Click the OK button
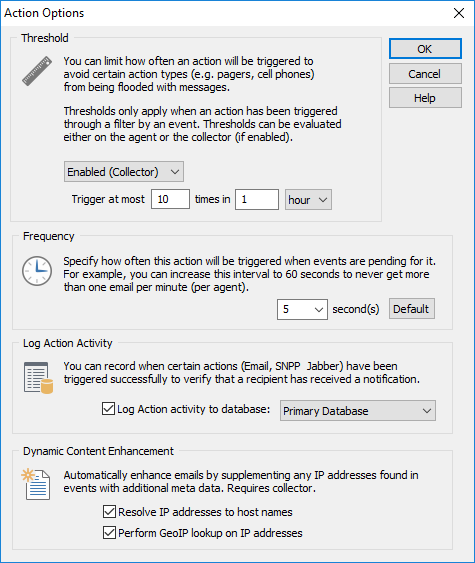Screen dimensions: 475x563 click(425, 49)
